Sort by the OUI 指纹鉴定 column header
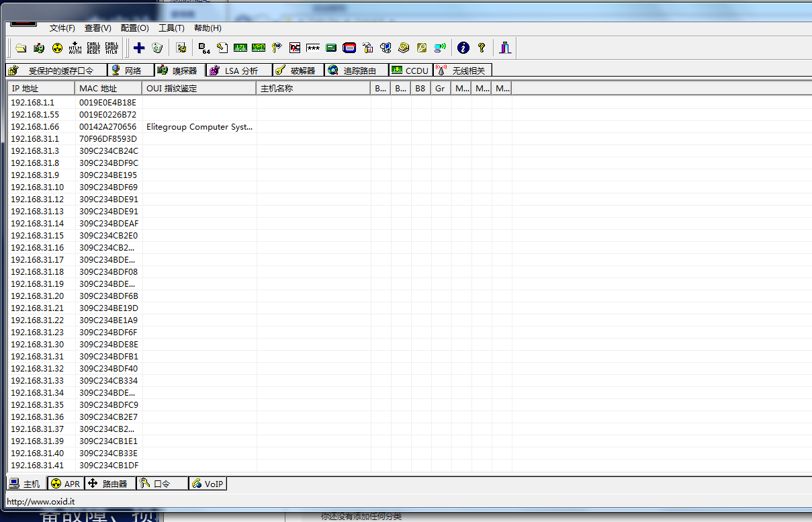Image resolution: width=812 pixels, height=522 pixels. [199, 88]
